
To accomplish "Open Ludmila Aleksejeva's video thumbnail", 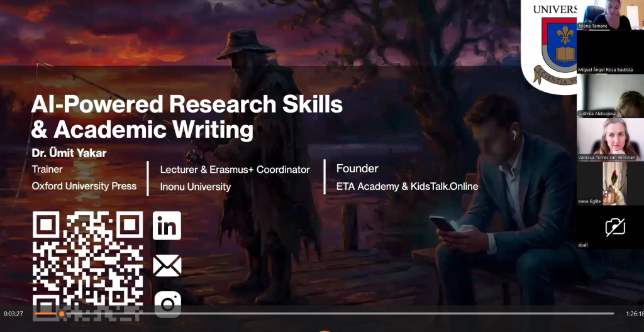I will coord(610,96).
